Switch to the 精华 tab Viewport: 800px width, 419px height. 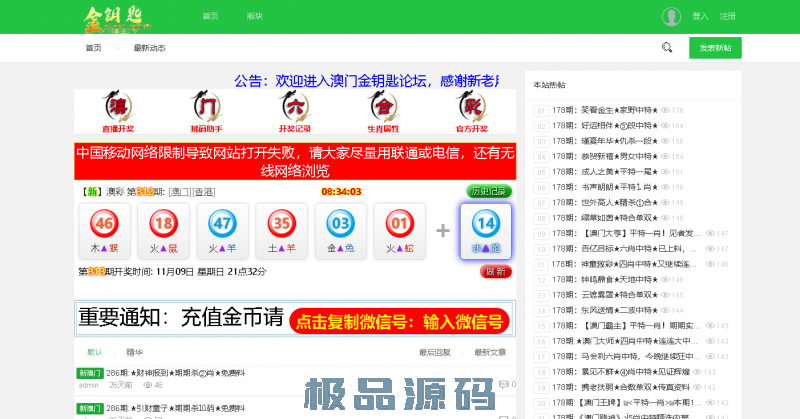(x=134, y=352)
